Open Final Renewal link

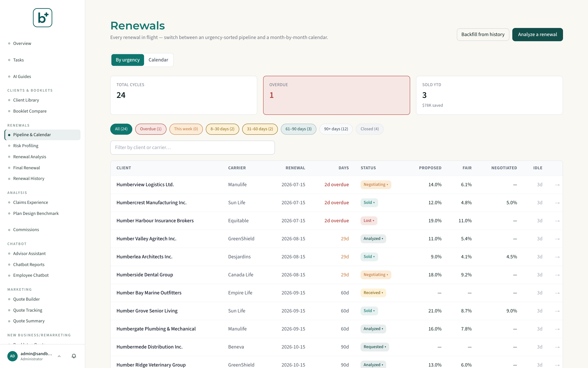pos(26,168)
